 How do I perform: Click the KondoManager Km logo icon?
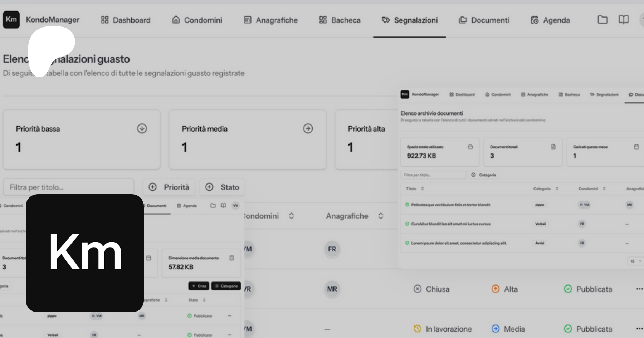point(11,20)
